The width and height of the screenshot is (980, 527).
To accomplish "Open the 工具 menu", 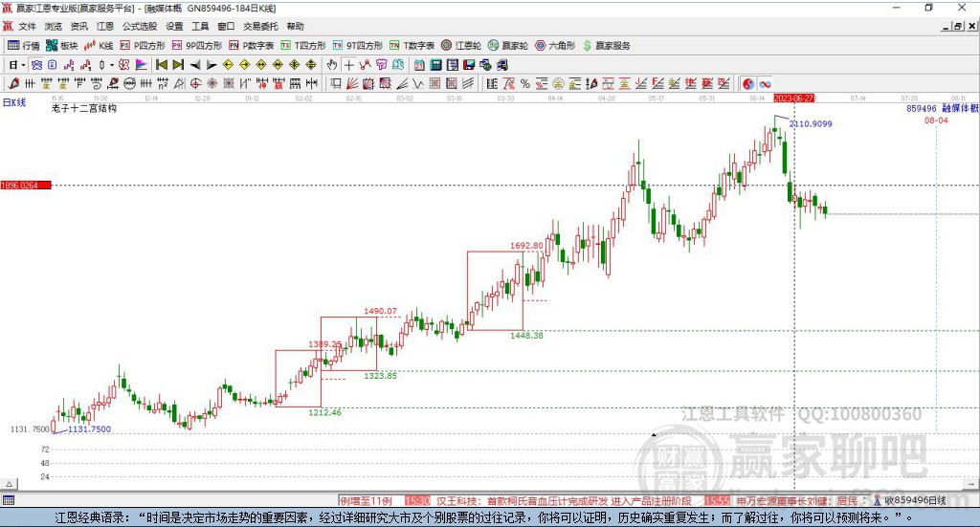I will point(200,26).
